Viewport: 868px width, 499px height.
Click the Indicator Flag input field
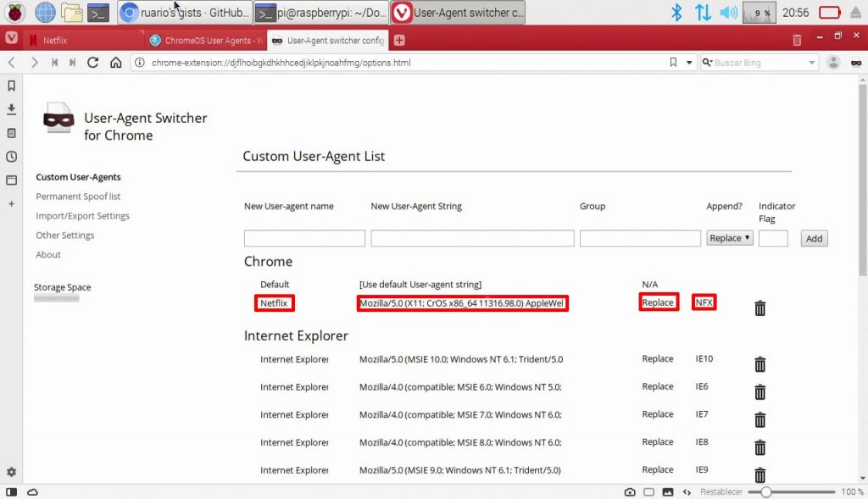pyautogui.click(x=773, y=238)
